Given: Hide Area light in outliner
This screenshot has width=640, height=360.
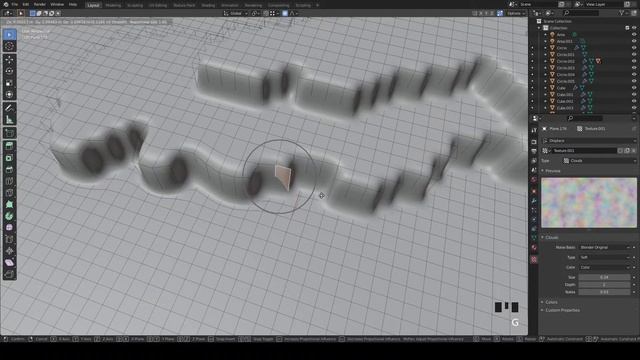Looking at the screenshot, I should tap(634, 35).
